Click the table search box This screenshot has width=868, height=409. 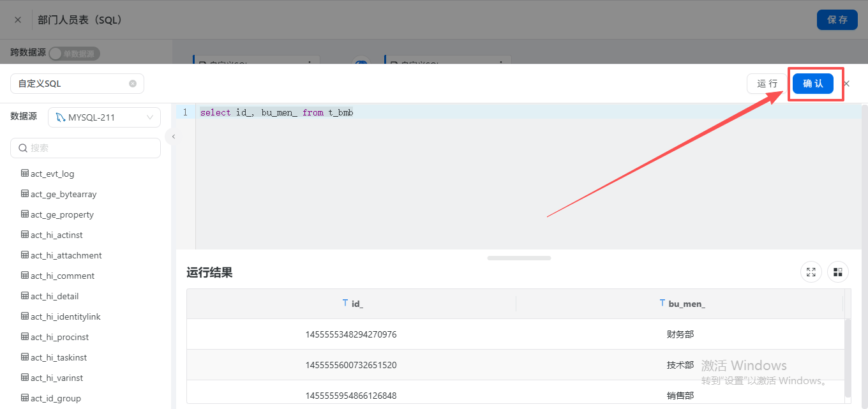(86, 148)
